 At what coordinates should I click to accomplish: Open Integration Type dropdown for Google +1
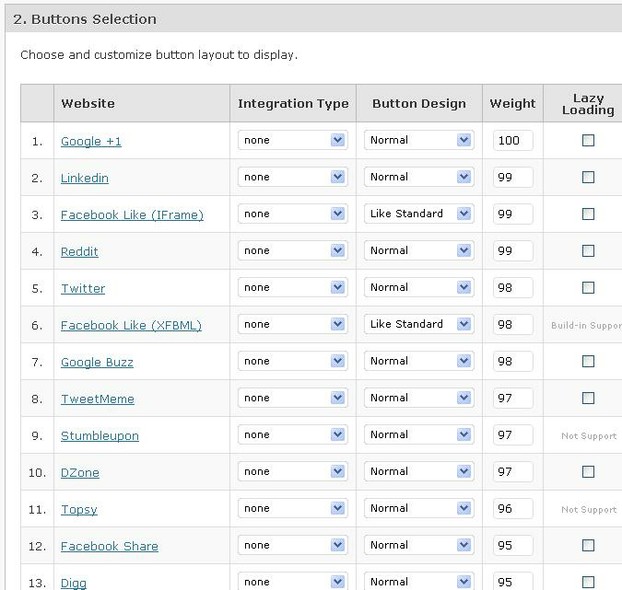(x=293, y=140)
